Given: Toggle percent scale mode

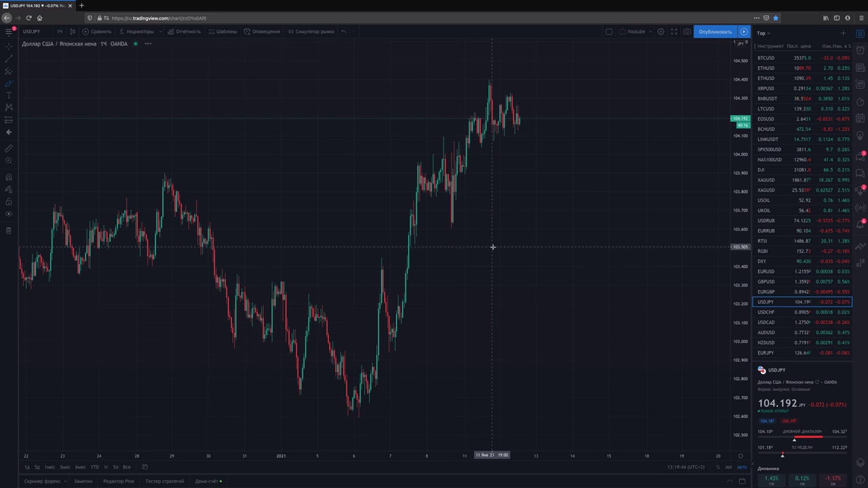Looking at the screenshot, I should tap(717, 467).
